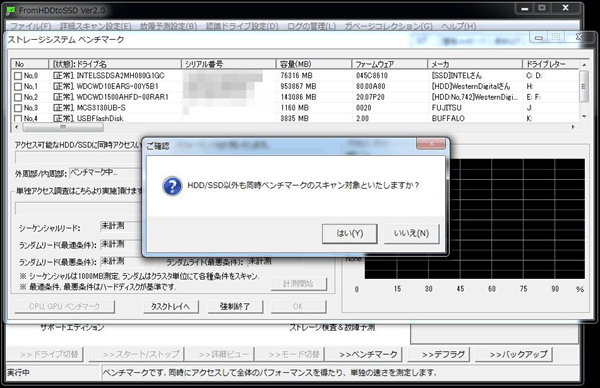Click the タスクトレイへ button

(x=170, y=306)
